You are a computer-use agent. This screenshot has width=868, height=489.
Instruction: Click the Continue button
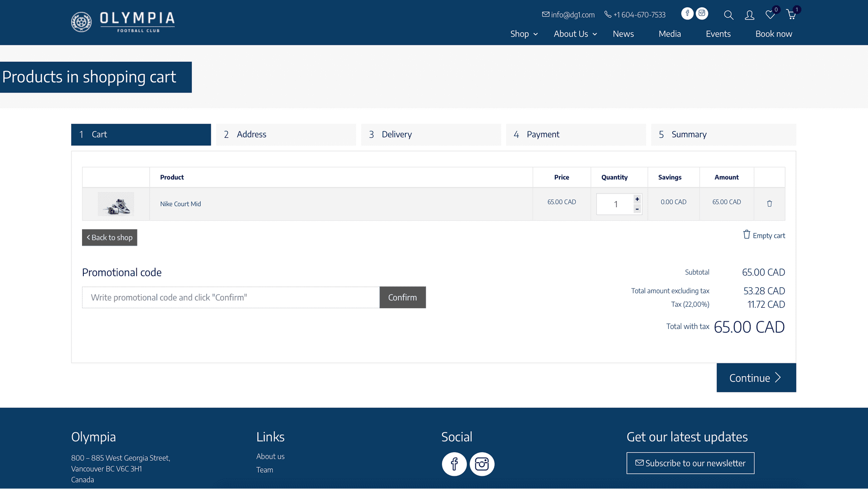756,378
